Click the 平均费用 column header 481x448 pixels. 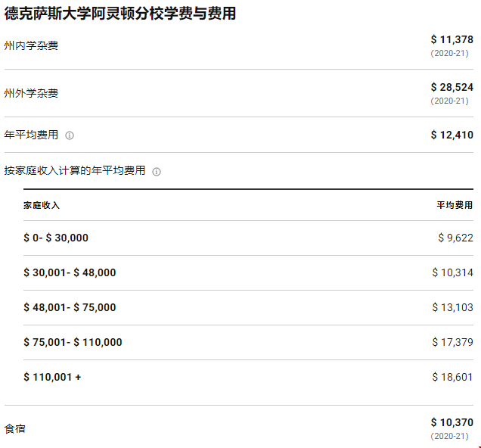[455, 205]
